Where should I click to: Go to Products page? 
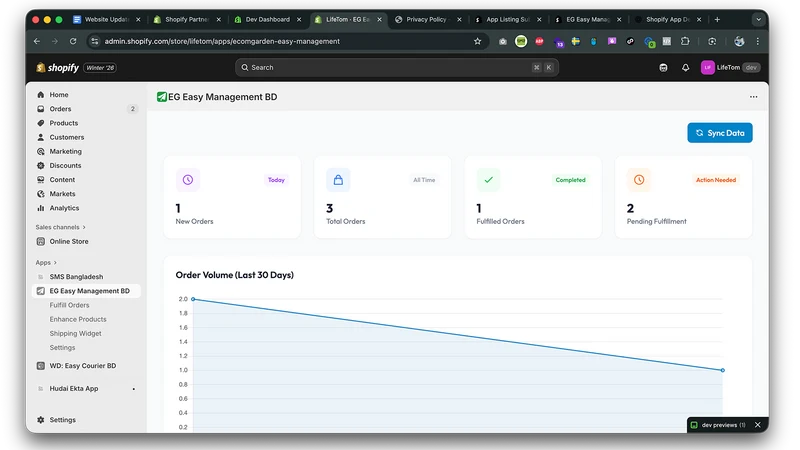[x=63, y=123]
